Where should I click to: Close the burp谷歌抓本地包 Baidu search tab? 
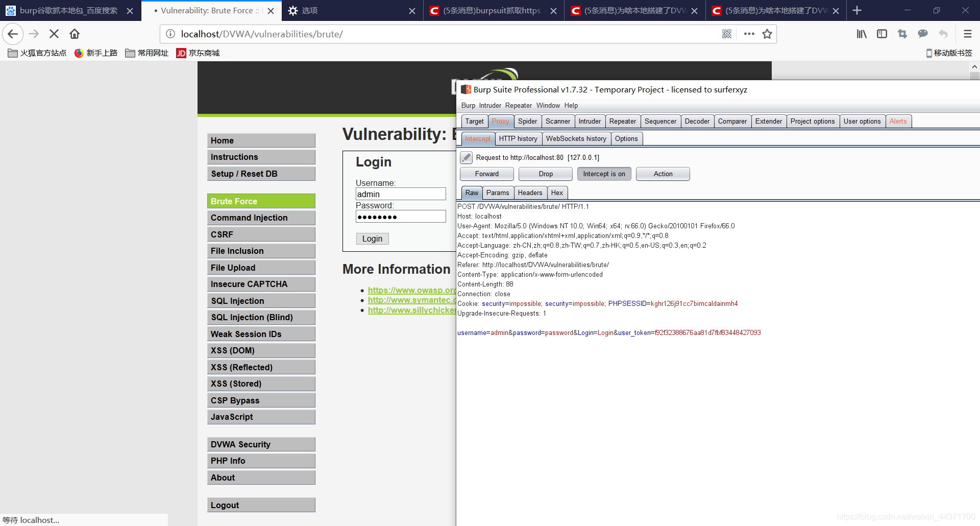click(x=130, y=11)
